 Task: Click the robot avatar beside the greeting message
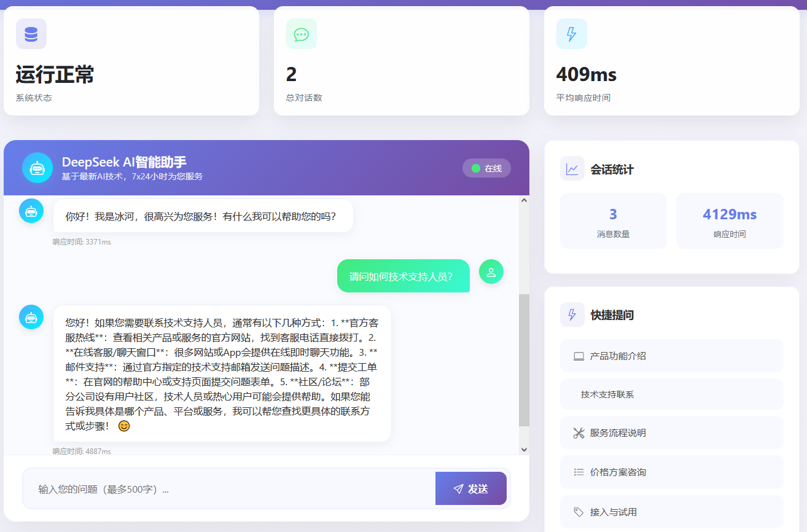pyautogui.click(x=31, y=211)
